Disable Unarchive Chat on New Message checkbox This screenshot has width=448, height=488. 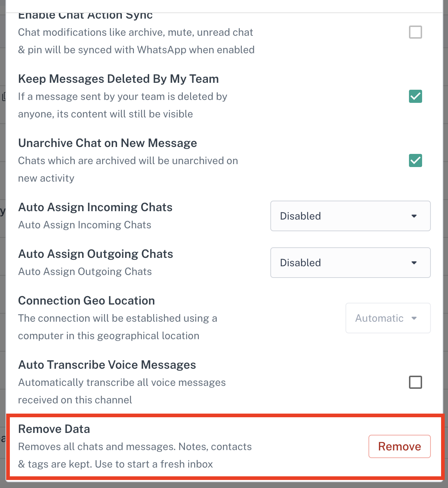click(415, 160)
